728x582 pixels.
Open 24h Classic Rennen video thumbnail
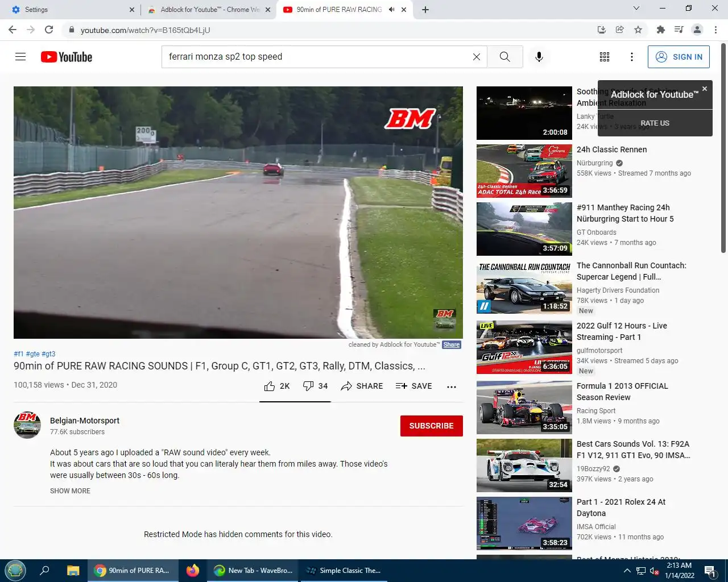tap(524, 171)
